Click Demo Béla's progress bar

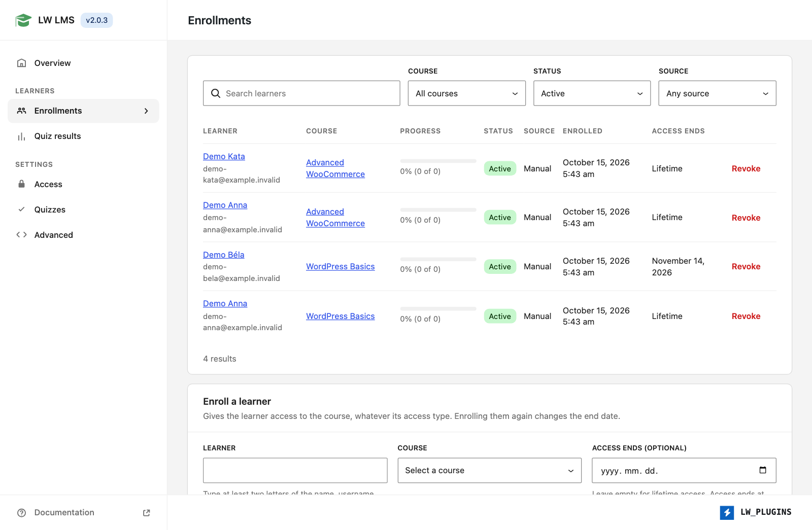coord(438,259)
